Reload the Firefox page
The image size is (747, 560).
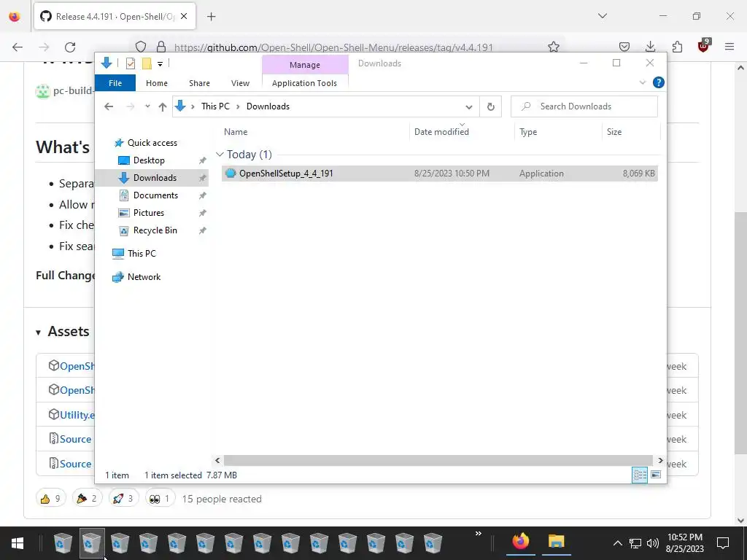click(70, 47)
